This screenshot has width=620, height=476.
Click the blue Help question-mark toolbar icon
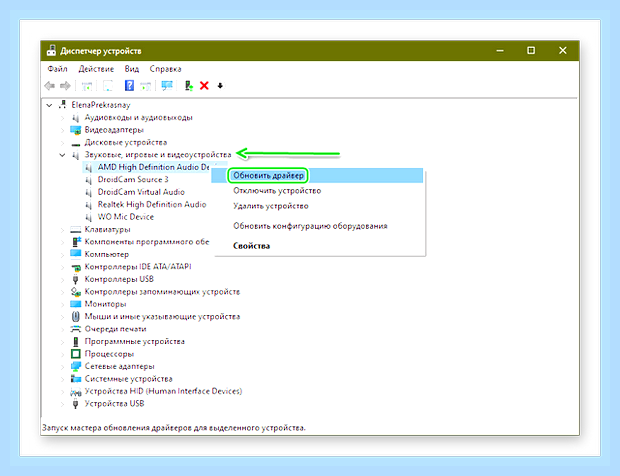pos(129,85)
